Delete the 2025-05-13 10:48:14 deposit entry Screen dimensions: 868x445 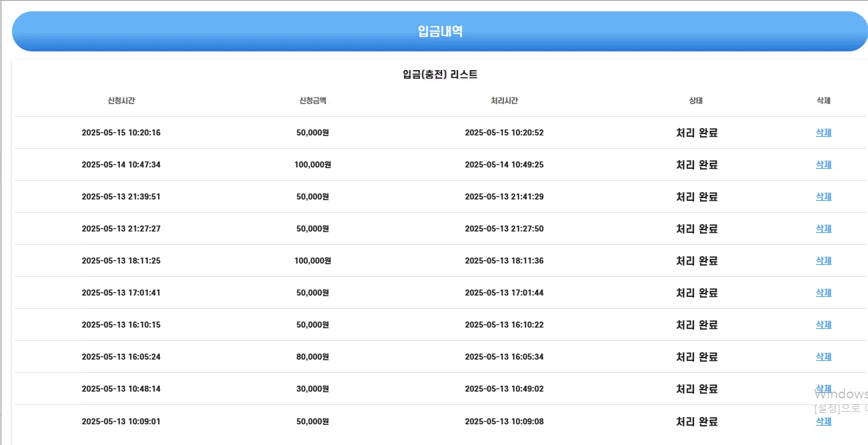point(823,389)
